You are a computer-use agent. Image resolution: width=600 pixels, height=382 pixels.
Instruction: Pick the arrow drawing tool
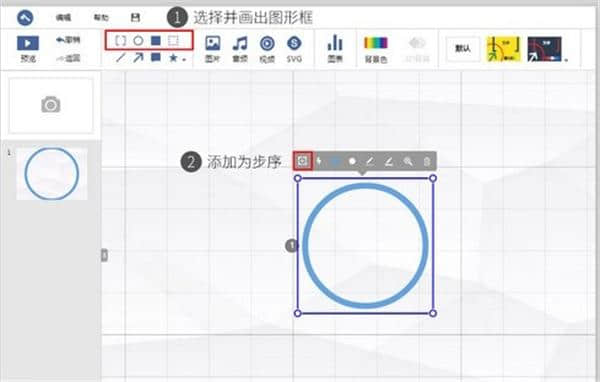tap(138, 58)
